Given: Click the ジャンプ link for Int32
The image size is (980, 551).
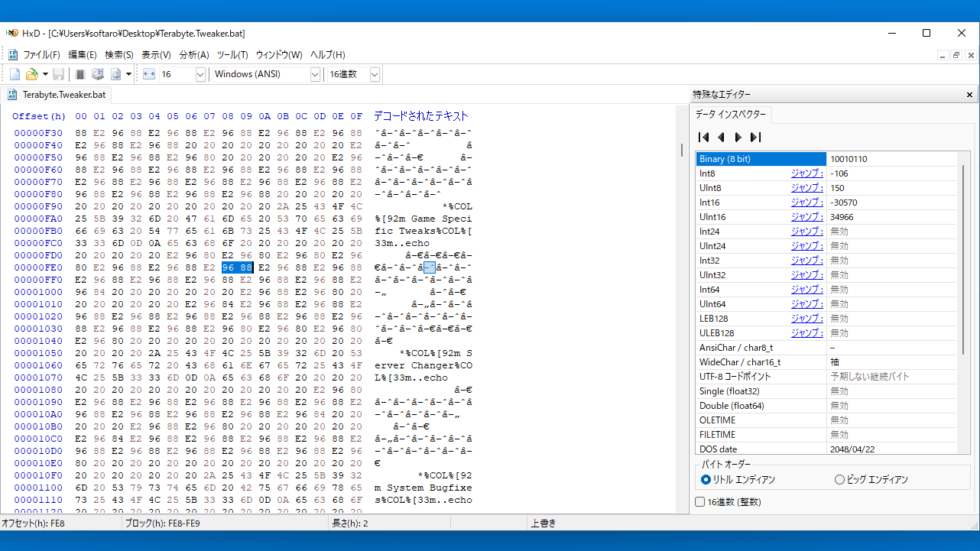Looking at the screenshot, I should (x=806, y=261).
